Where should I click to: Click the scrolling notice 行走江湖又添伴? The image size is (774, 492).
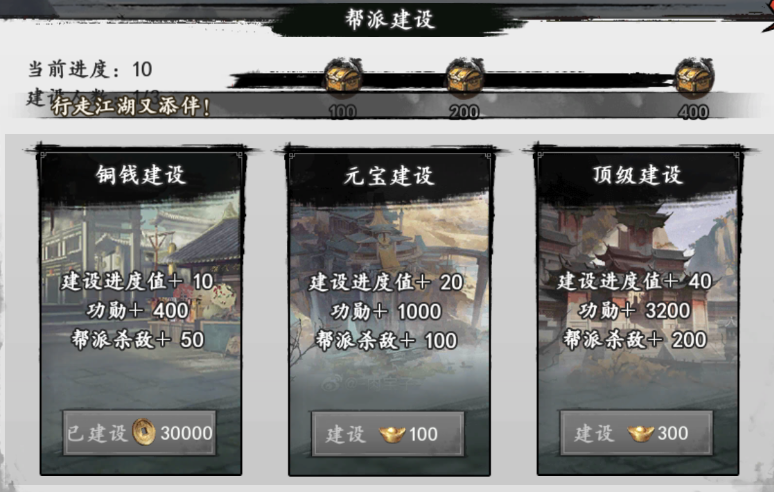pos(131,106)
